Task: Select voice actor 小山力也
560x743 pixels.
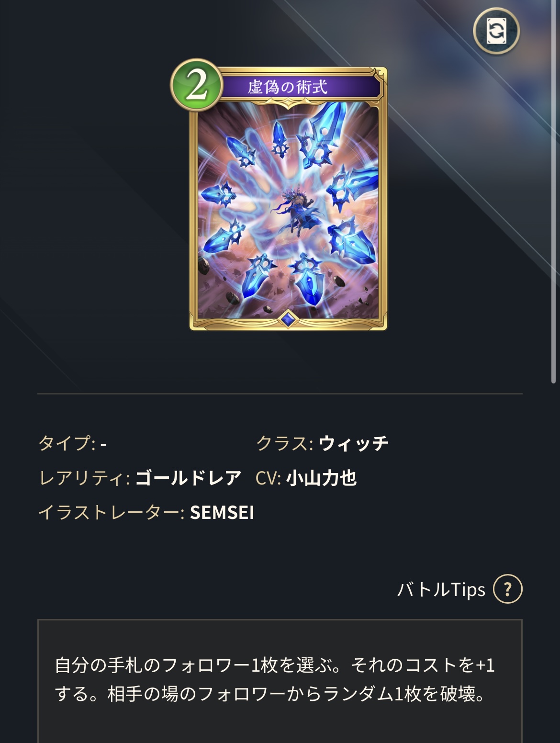Action: click(322, 478)
